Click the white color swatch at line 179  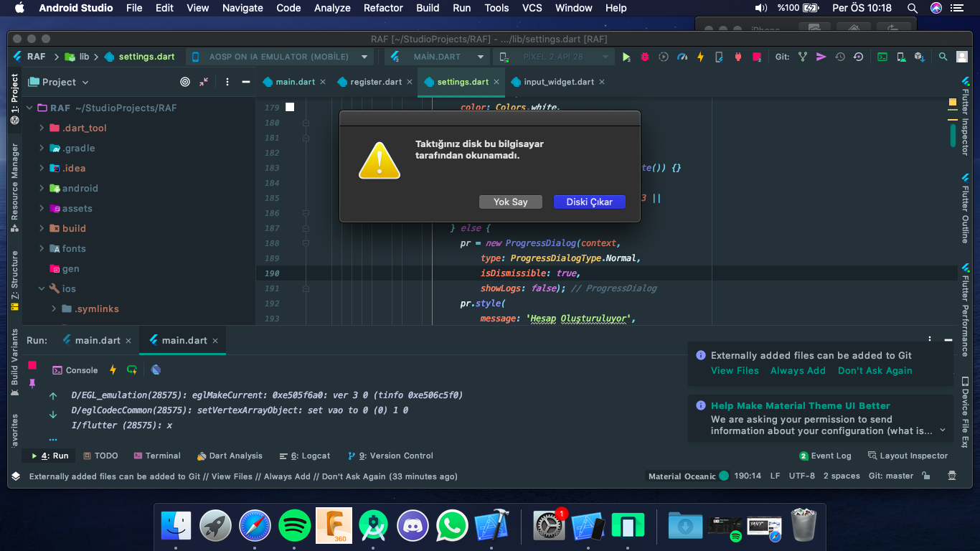[x=290, y=107]
